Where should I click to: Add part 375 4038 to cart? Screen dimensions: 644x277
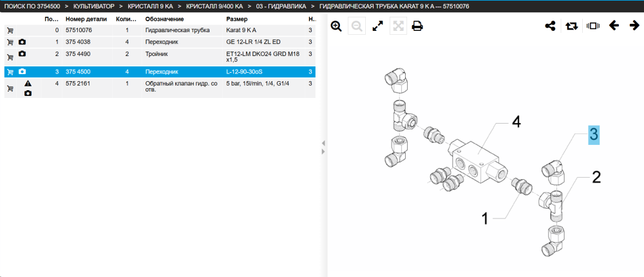click(x=10, y=42)
